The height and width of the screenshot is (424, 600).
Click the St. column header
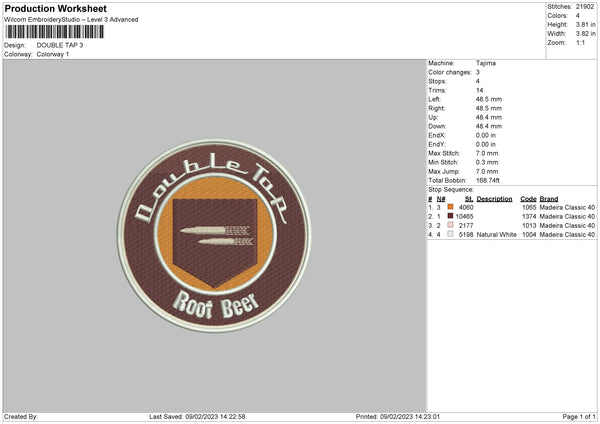[469, 199]
